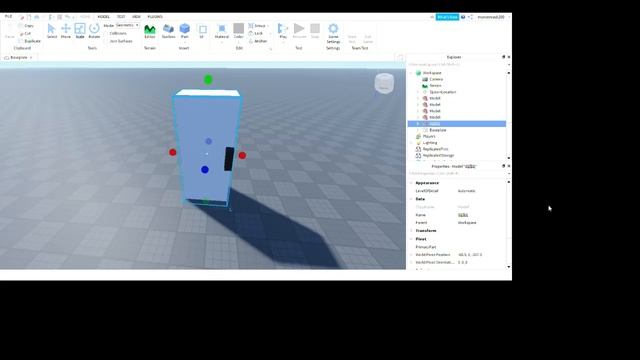
Task: Click the Lock tool
Action: coord(256,33)
